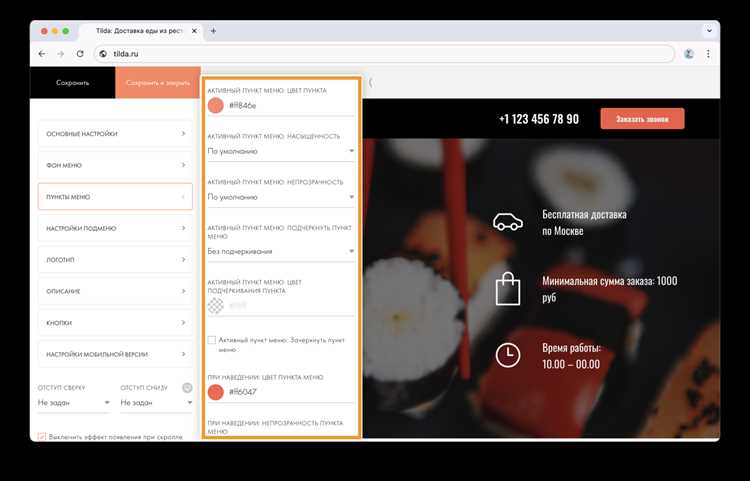Click the #ff6047 color value field

point(291,392)
